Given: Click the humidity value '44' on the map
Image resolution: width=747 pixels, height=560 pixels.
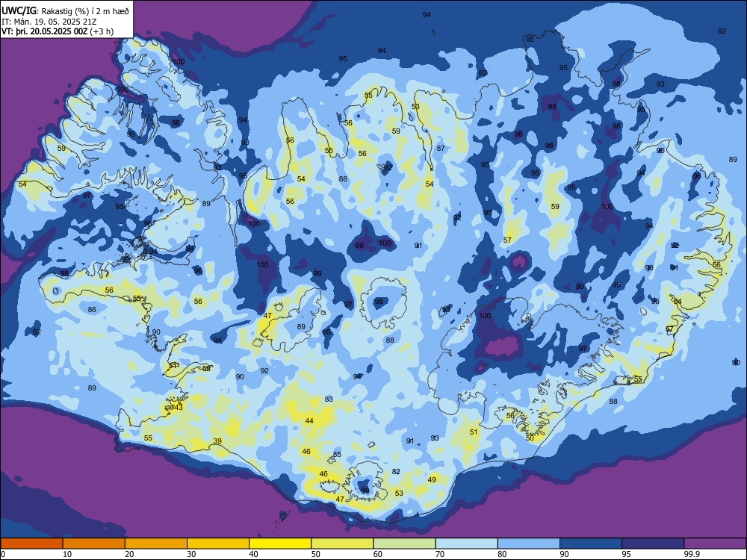Looking at the screenshot, I should click(x=309, y=420).
